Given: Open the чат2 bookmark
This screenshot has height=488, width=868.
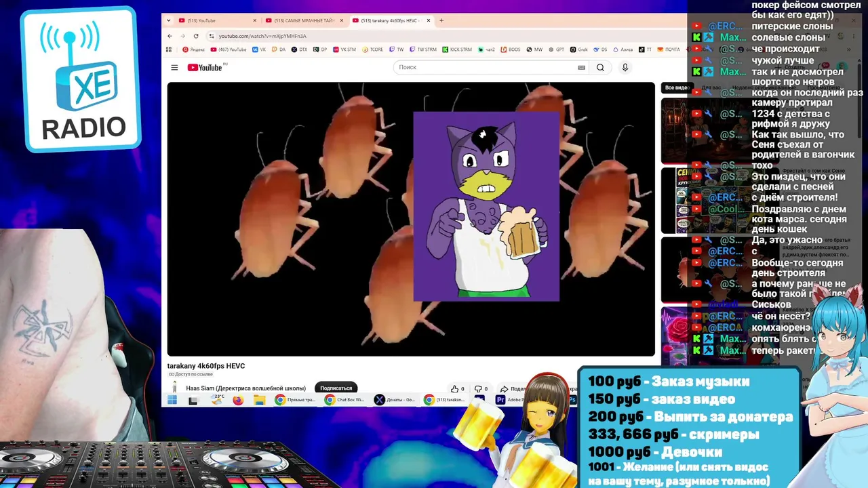Looking at the screenshot, I should click(486, 49).
